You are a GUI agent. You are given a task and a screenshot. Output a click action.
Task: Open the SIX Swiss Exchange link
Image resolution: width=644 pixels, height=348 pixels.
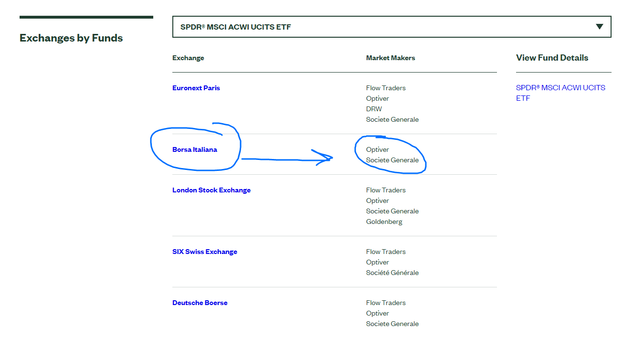pyautogui.click(x=205, y=252)
